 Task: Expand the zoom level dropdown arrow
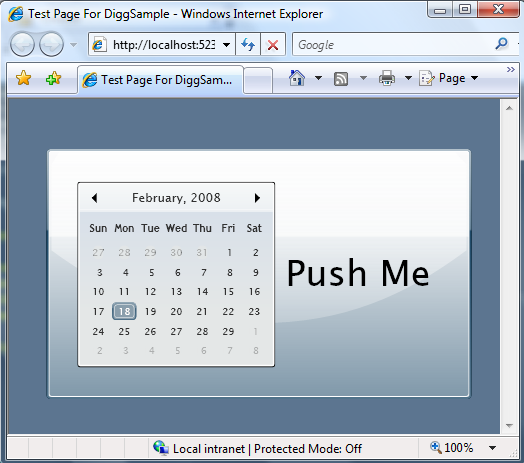click(492, 448)
